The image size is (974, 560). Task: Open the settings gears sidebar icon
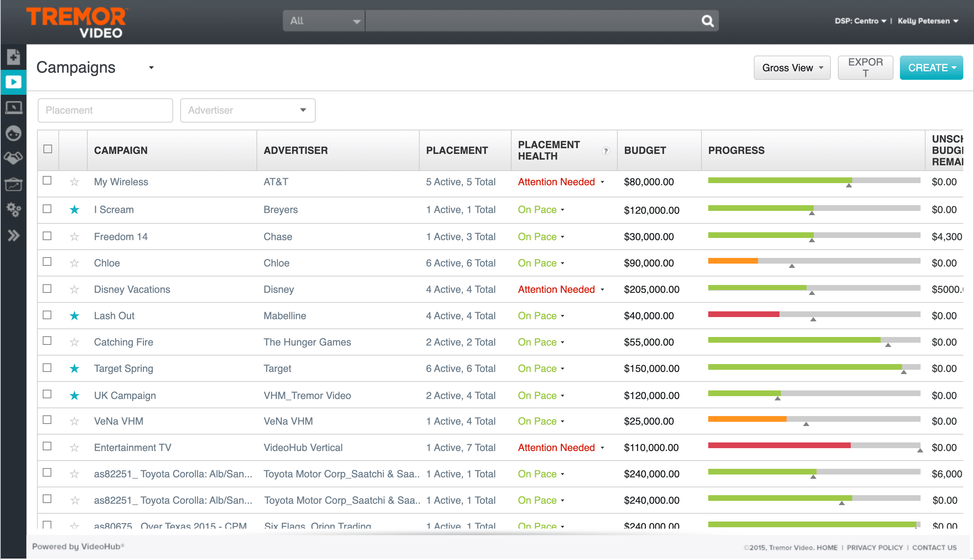point(14,209)
